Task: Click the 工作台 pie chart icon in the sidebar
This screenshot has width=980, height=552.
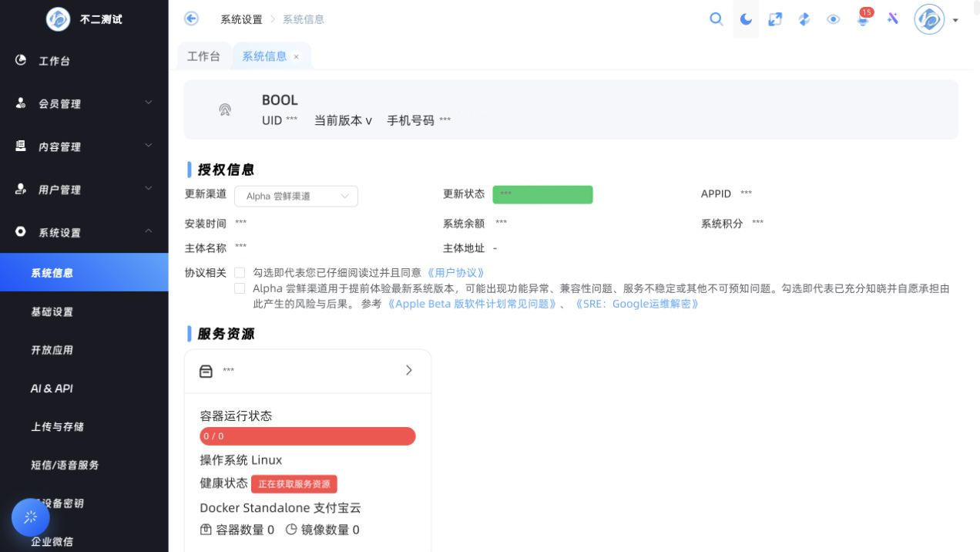Action: click(21, 60)
